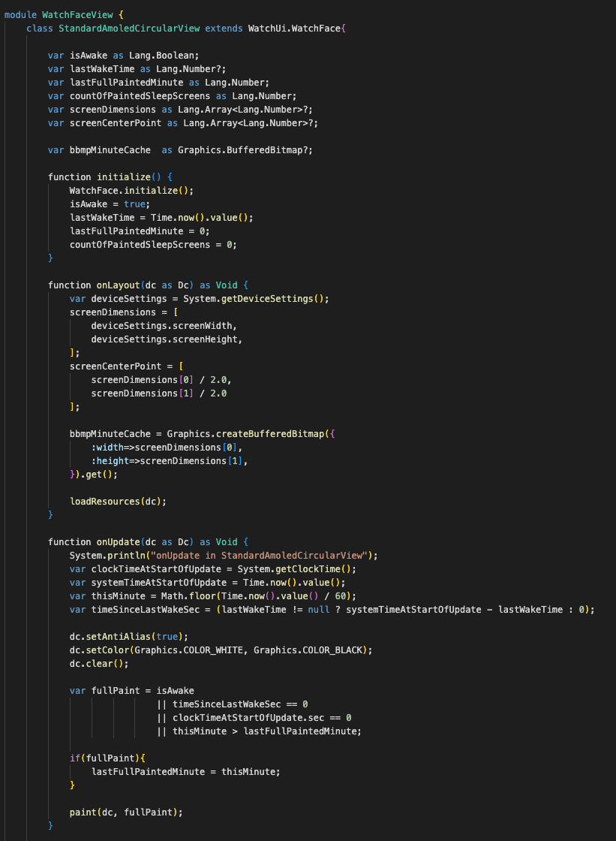Click the 'var lastWakeTime as Lang.Number?;' declaration
The width and height of the screenshot is (616, 841).
(137, 68)
